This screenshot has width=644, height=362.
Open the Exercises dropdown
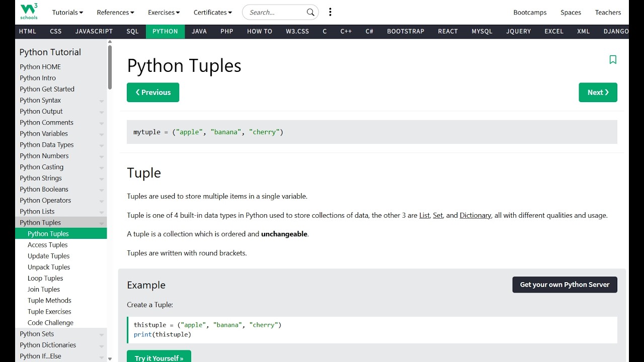click(x=164, y=12)
